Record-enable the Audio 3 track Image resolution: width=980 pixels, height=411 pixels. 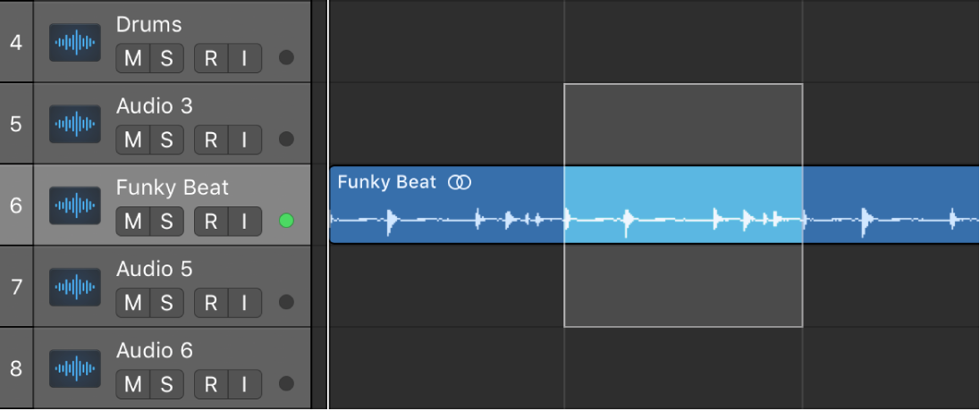pos(211,139)
